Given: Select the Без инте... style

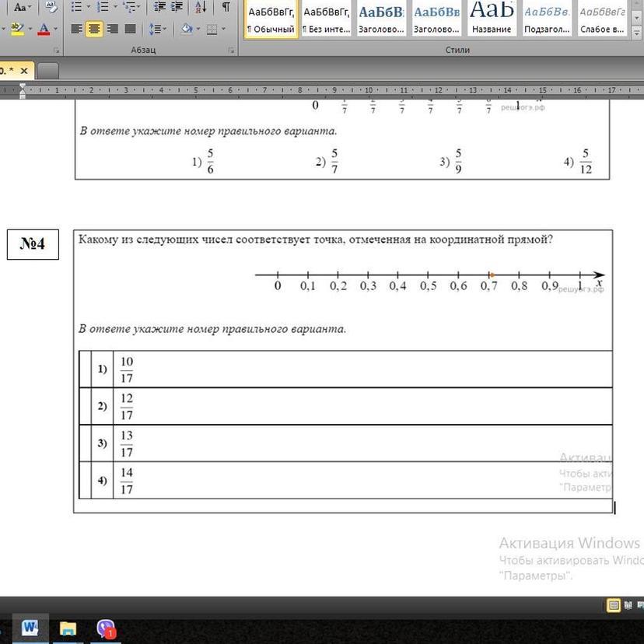Looking at the screenshot, I should pyautogui.click(x=327, y=19).
